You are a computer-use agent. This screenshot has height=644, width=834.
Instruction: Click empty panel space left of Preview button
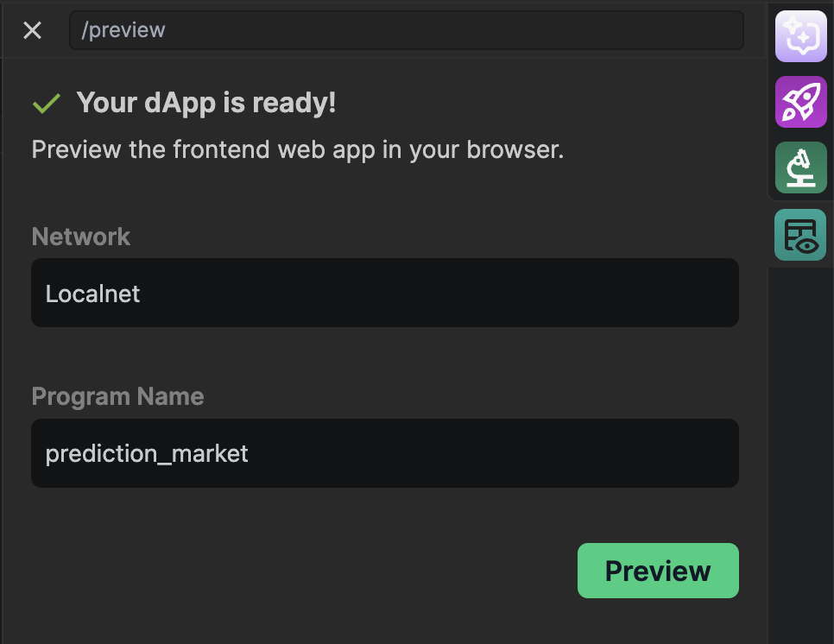[x=302, y=571]
